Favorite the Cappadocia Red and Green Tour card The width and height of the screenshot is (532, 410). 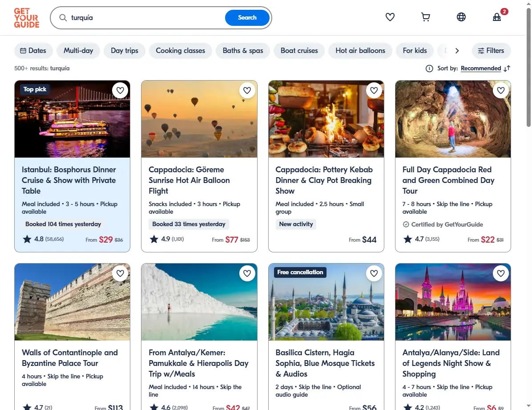coord(501,90)
